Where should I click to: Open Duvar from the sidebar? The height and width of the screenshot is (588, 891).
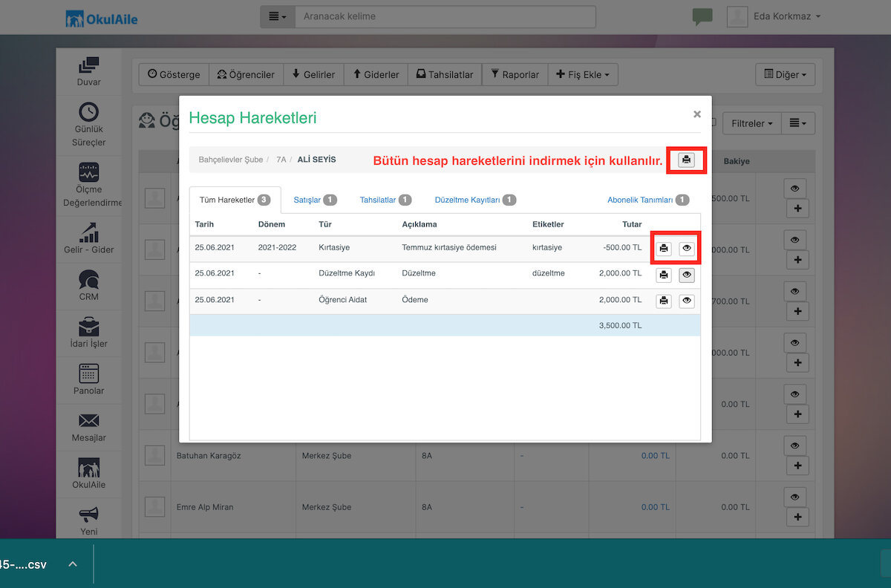[x=89, y=72]
